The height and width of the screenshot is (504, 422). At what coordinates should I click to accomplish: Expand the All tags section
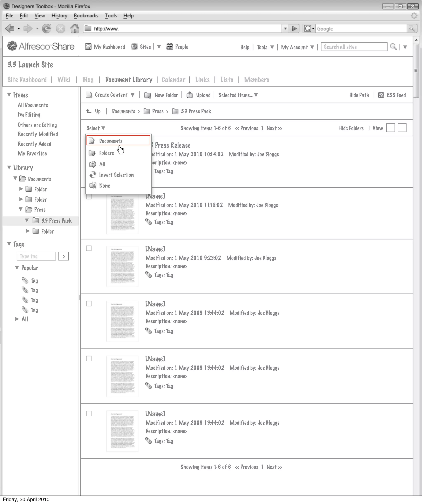point(17,319)
